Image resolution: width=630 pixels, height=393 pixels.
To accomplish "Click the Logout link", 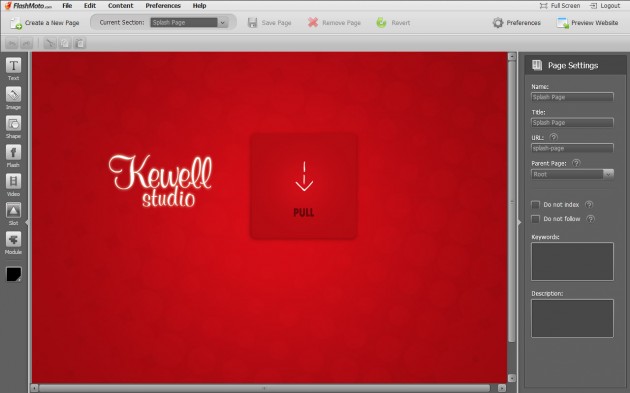I will (605, 6).
